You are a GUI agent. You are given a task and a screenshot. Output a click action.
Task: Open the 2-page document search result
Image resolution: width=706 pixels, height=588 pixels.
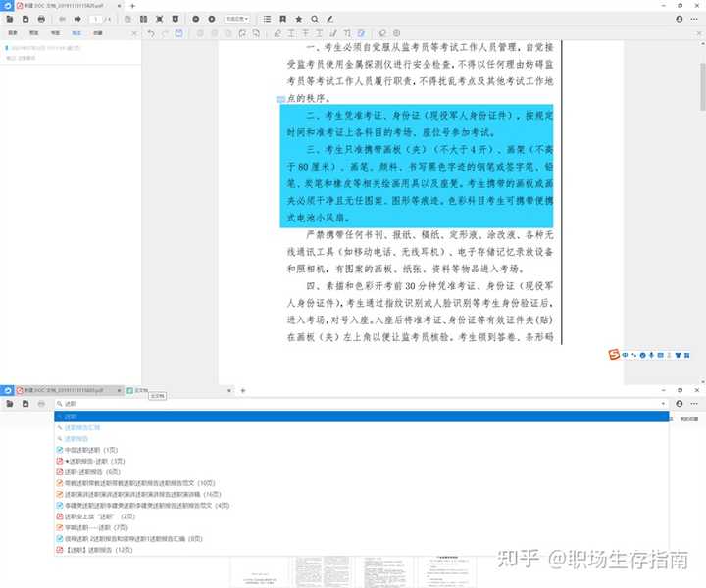[x=96, y=516]
